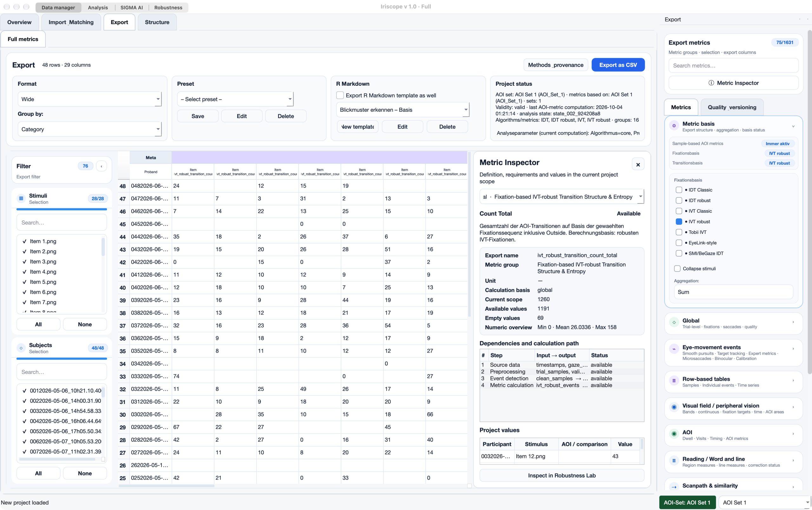Switch to the Analysis top tab
The height and width of the screenshot is (510, 812).
tap(98, 7)
